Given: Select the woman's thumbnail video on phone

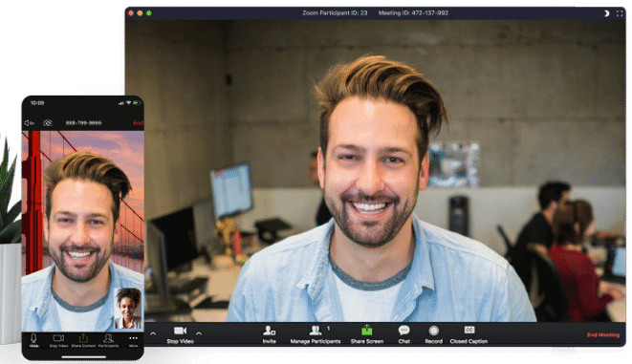Looking at the screenshot, I should (x=128, y=308).
